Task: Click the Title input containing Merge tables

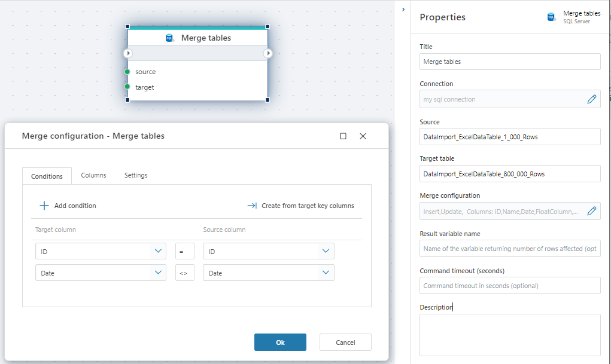Action: click(x=509, y=62)
